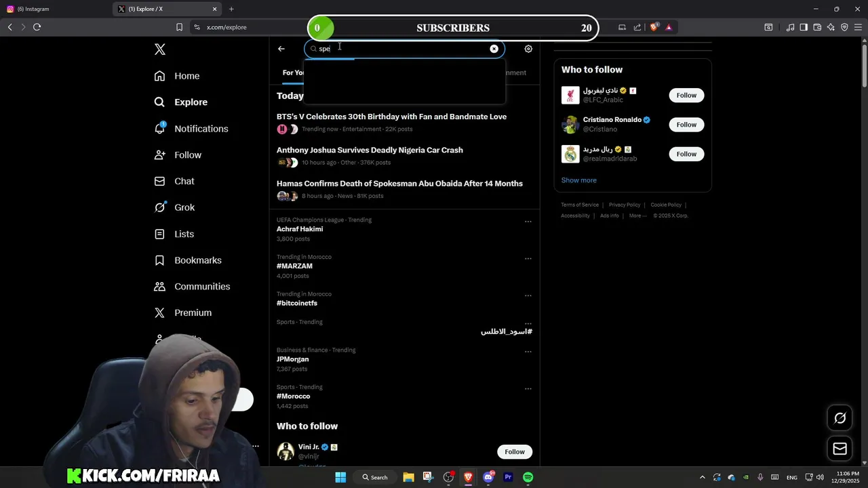Open the Arabic #اسود_الاطلس trend
Viewport: 868px width, 488px height.
507,331
